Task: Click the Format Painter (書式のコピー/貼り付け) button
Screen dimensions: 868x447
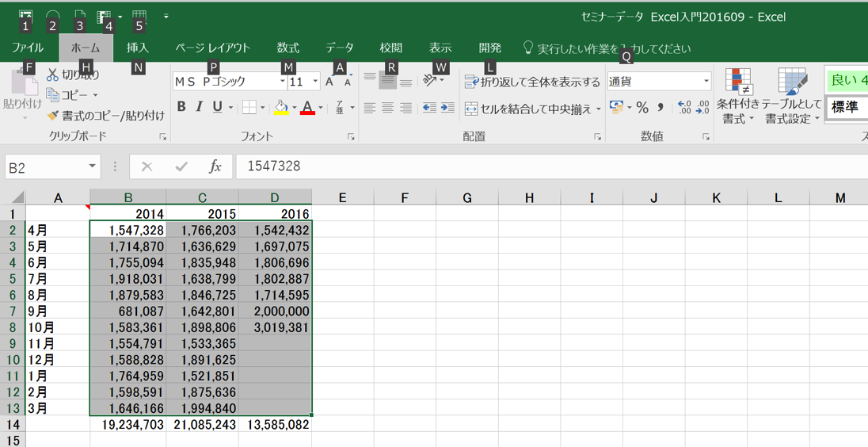Action: (x=106, y=115)
